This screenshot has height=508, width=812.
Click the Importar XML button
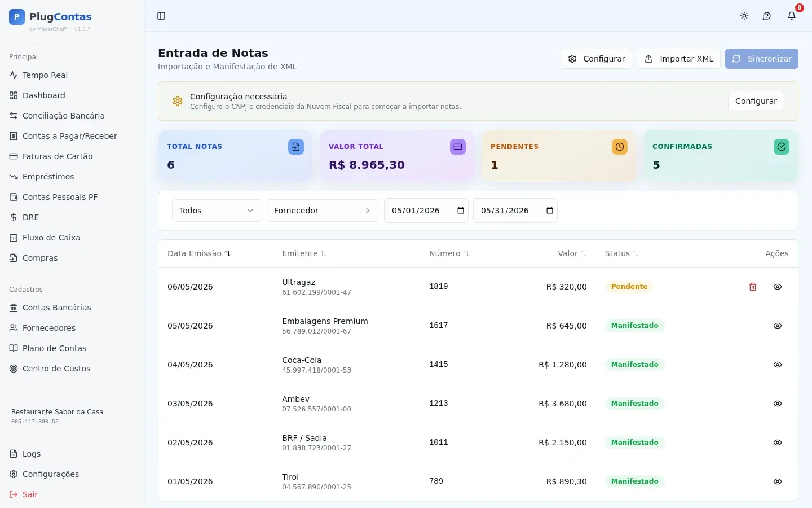click(x=678, y=59)
